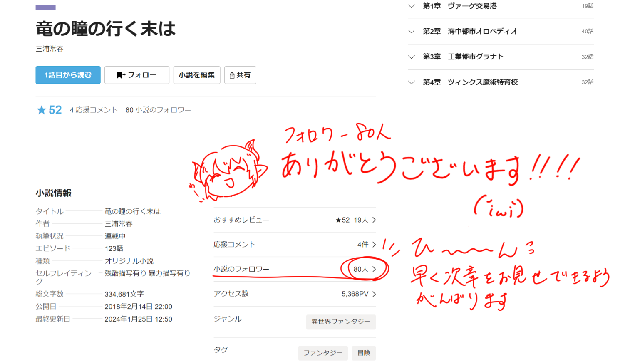Select the ファンタジー tag
This screenshot has height=364, width=630.
click(322, 353)
